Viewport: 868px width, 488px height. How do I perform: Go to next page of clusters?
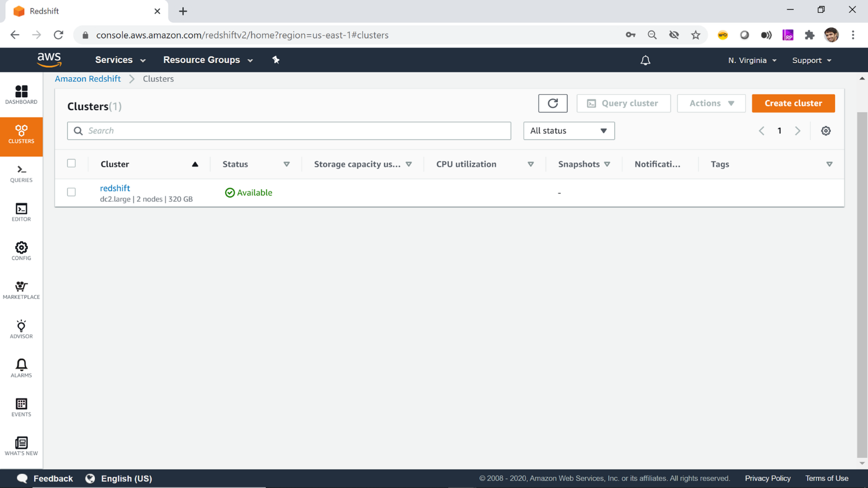click(797, 131)
